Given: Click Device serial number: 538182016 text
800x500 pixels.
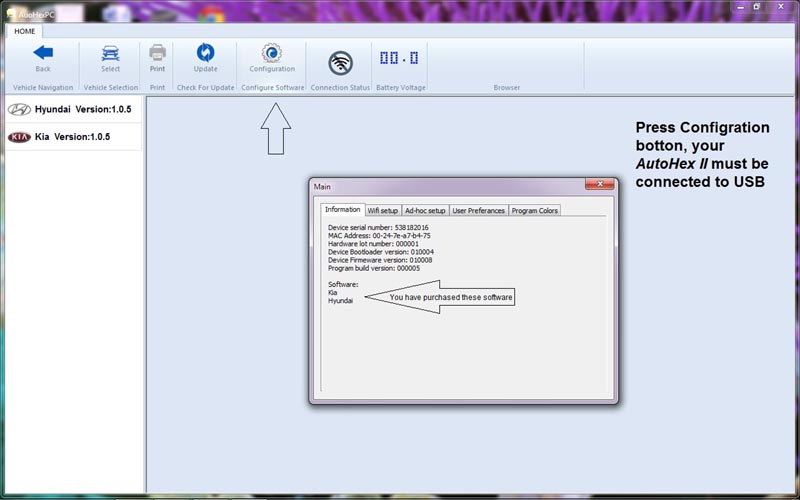Looking at the screenshot, I should tap(378, 228).
